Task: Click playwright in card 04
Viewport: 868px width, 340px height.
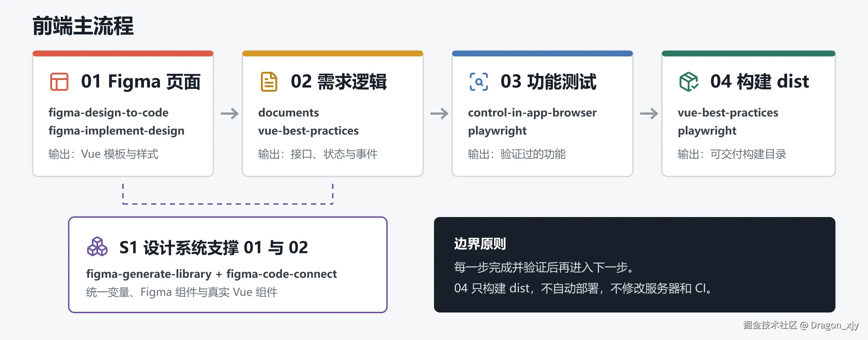Action: tap(707, 131)
